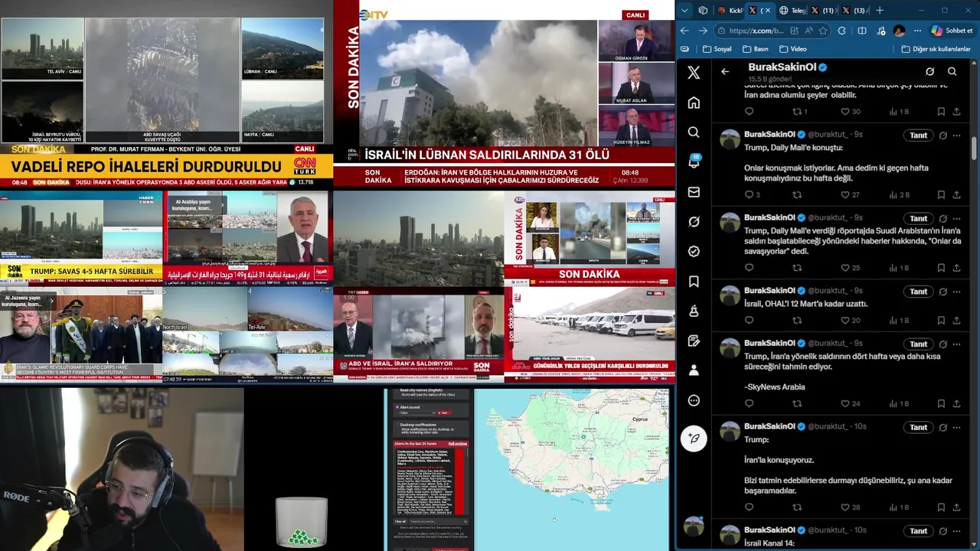
Task: Toggle the Desktop notifications checkbox
Action: [397, 425]
